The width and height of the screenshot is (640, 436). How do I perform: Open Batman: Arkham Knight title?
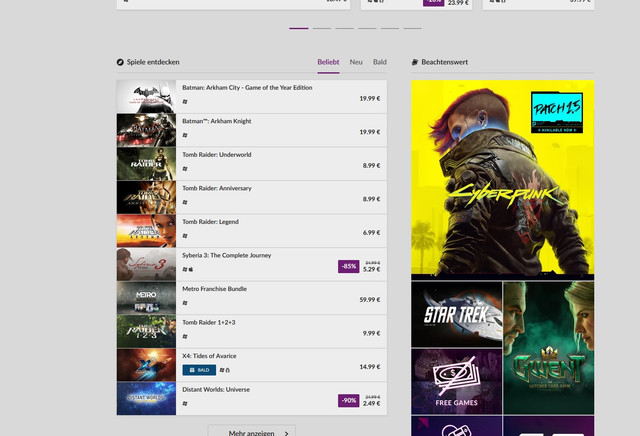[x=216, y=121]
